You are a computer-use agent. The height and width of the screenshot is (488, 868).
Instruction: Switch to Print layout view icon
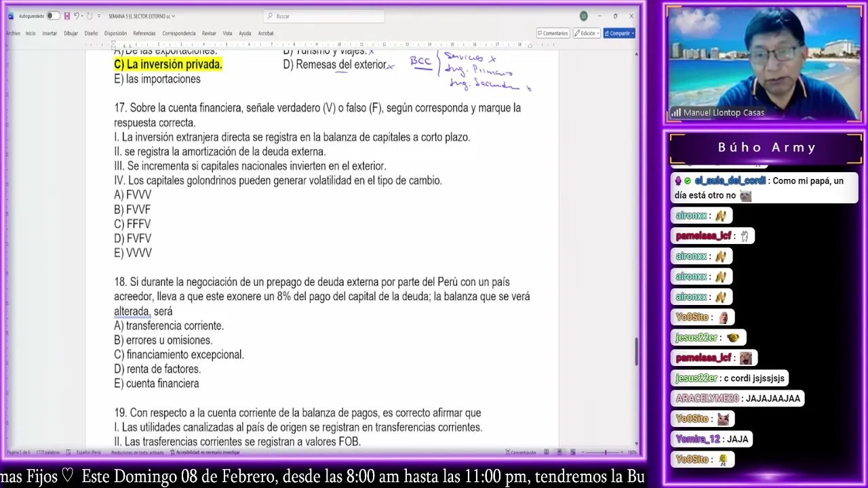tap(559, 452)
